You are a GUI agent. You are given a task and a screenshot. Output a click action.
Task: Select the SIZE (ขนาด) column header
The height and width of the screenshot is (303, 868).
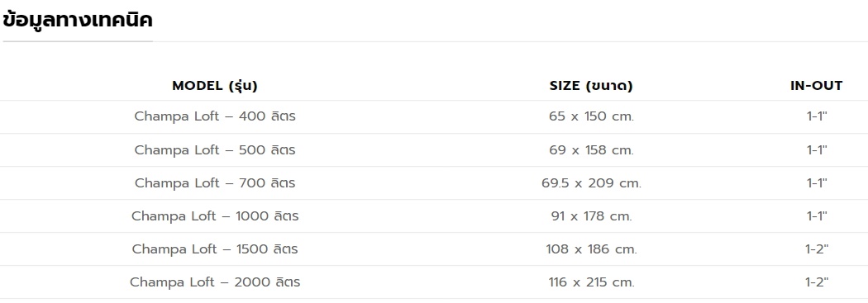(x=591, y=86)
